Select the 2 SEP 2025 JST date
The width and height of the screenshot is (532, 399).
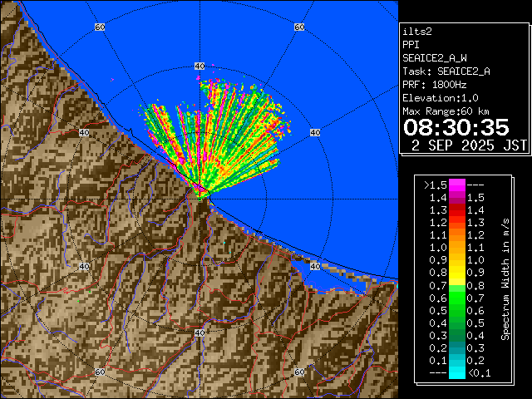click(x=470, y=145)
